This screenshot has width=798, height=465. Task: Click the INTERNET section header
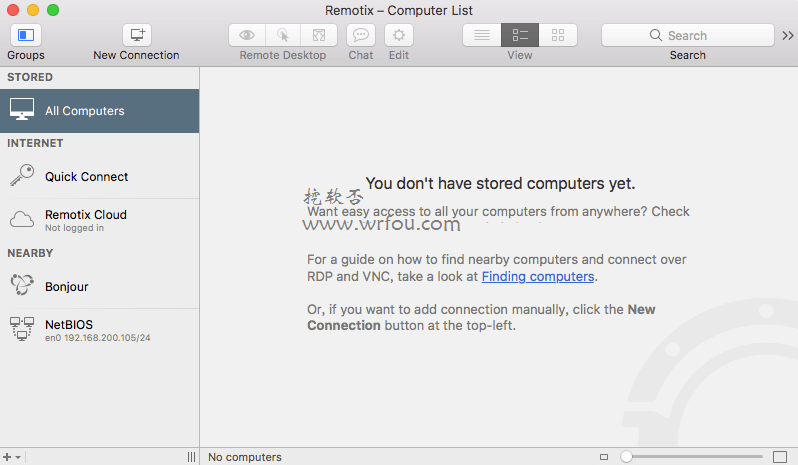[35, 143]
